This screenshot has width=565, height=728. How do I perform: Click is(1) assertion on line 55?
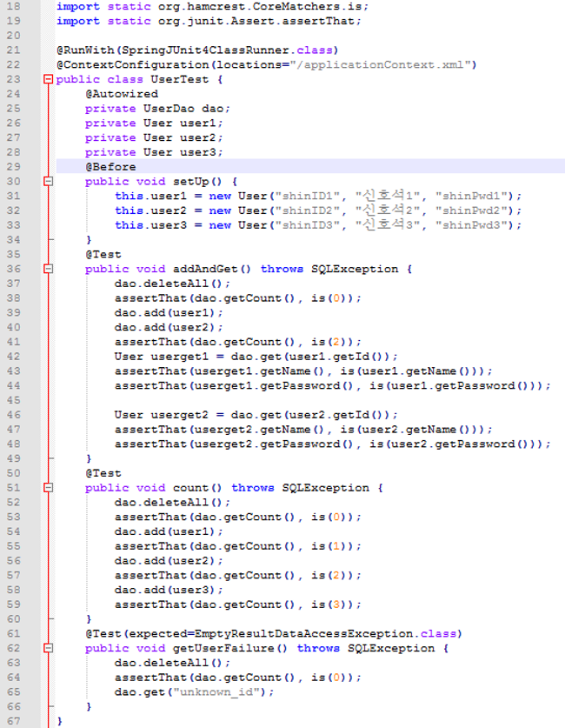tap(329, 546)
